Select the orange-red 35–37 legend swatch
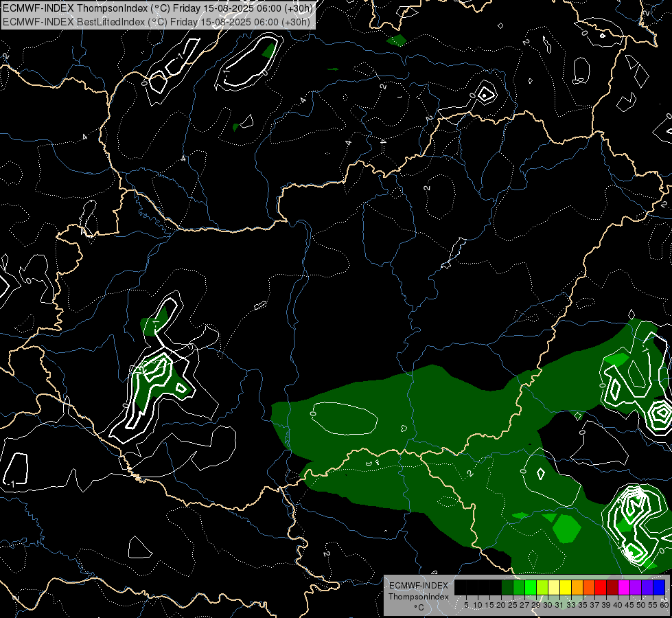This screenshot has height=618, width=672. [x=589, y=587]
